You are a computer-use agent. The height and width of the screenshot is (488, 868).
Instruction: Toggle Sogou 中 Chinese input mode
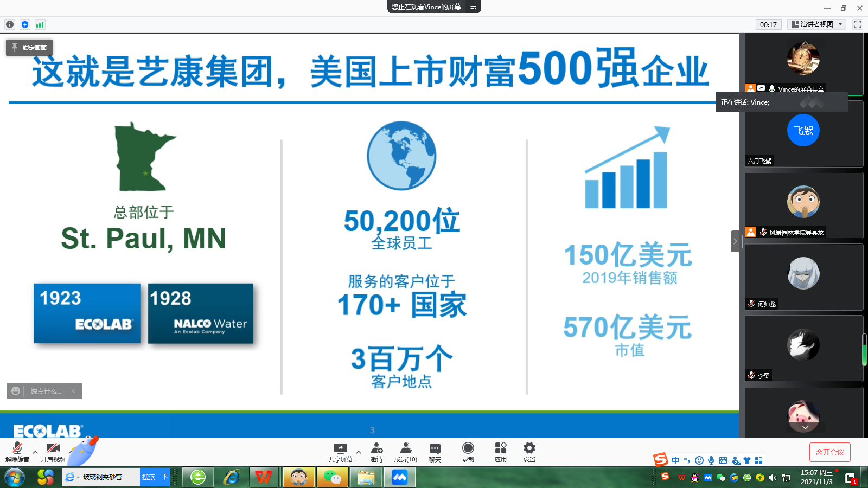pyautogui.click(x=675, y=460)
